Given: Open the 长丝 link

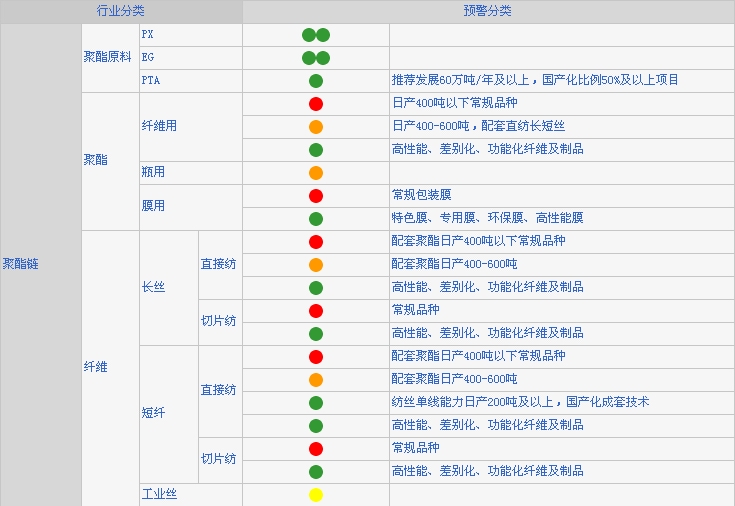Looking at the screenshot, I should [x=153, y=288].
